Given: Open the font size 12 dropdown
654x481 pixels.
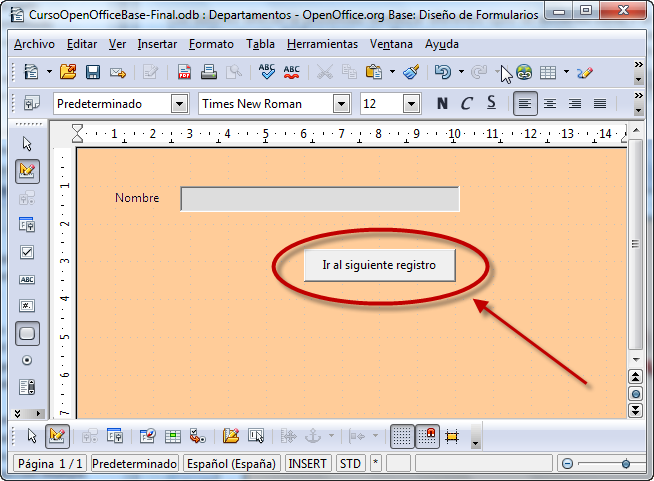Looking at the screenshot, I should tap(411, 103).
